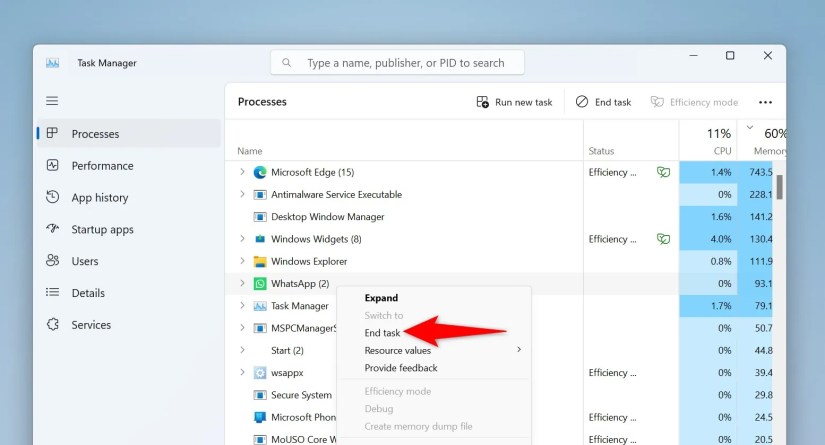The height and width of the screenshot is (445, 825).
Task: Select the Start (2) process name
Action: click(x=287, y=350)
